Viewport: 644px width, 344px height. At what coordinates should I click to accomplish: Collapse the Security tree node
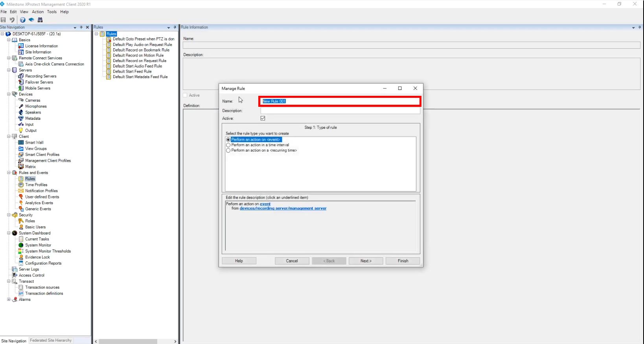coord(9,215)
